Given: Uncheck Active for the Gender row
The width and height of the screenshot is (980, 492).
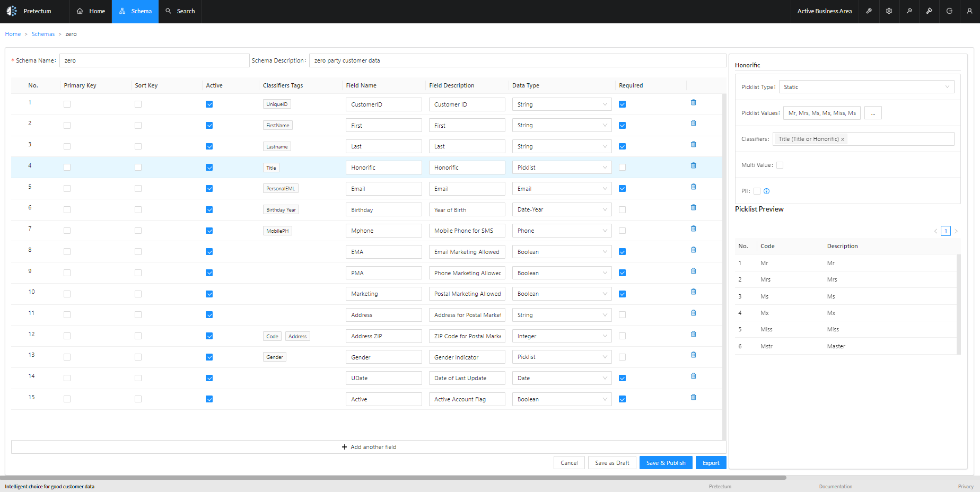Looking at the screenshot, I should point(209,357).
